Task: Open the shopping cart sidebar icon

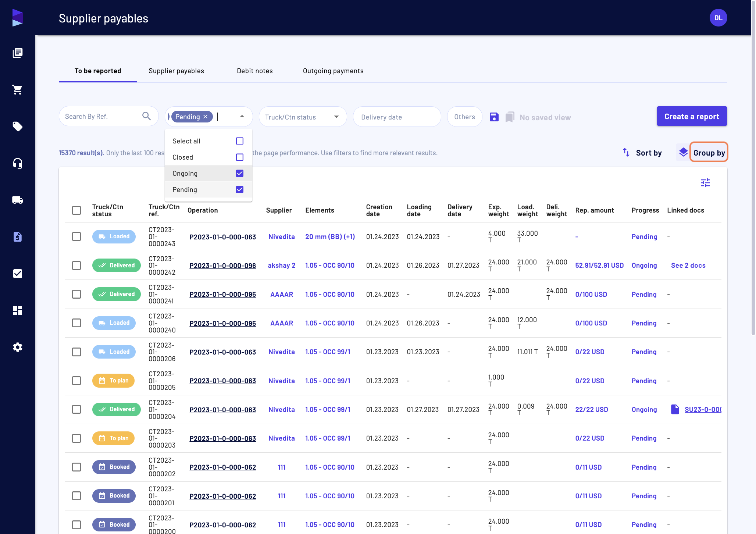Action: 18,90
